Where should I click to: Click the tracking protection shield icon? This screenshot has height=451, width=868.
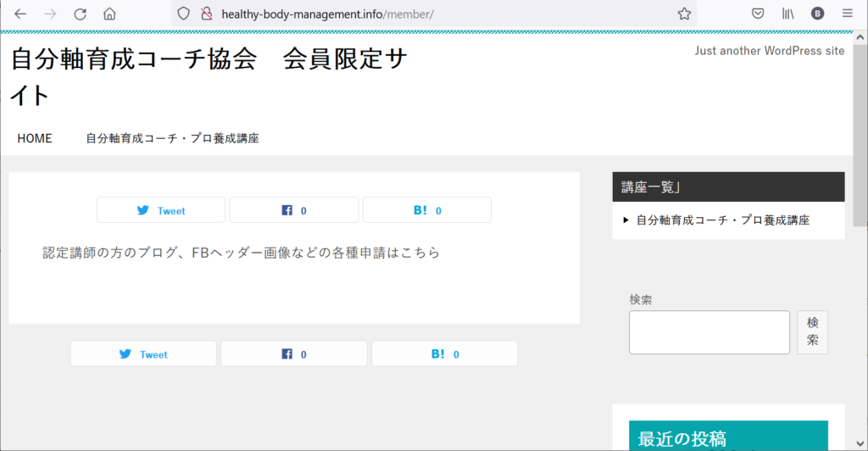coord(184,14)
